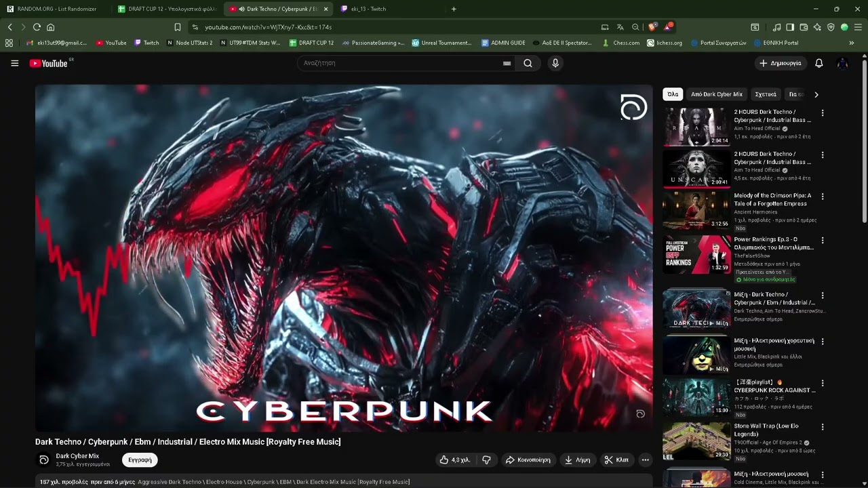Viewport: 868px width, 488px height.
Task: Open more actions (three dots) below the video
Action: click(x=645, y=460)
